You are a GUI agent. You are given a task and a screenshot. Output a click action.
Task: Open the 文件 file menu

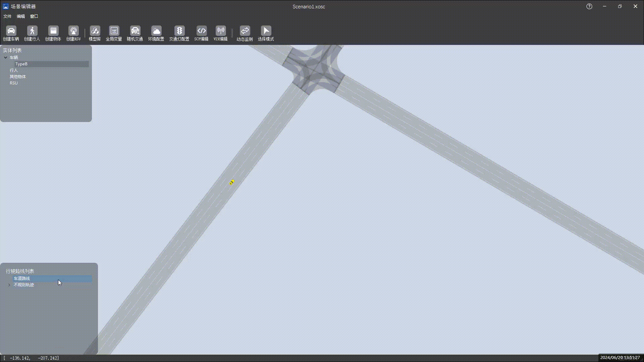pos(7,16)
